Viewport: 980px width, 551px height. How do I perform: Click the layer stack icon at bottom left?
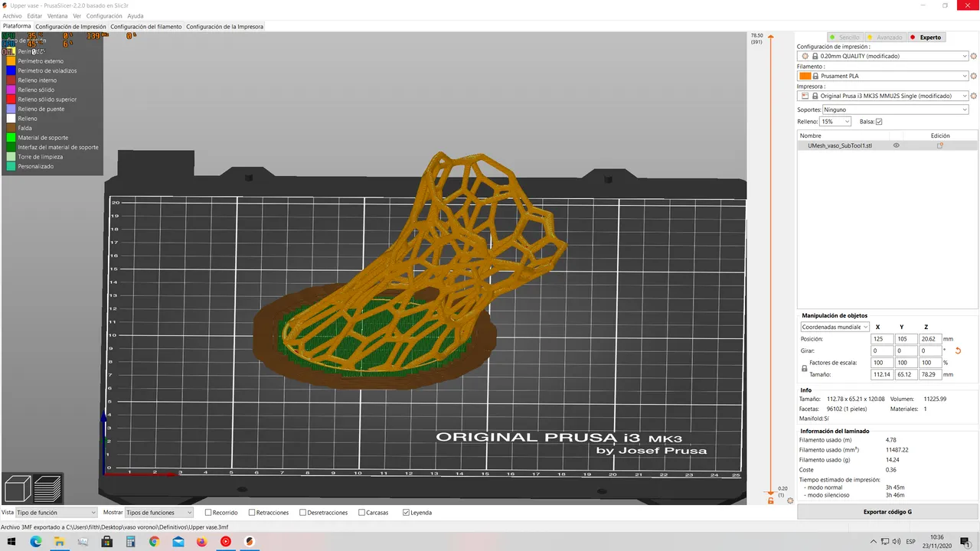pos(47,487)
